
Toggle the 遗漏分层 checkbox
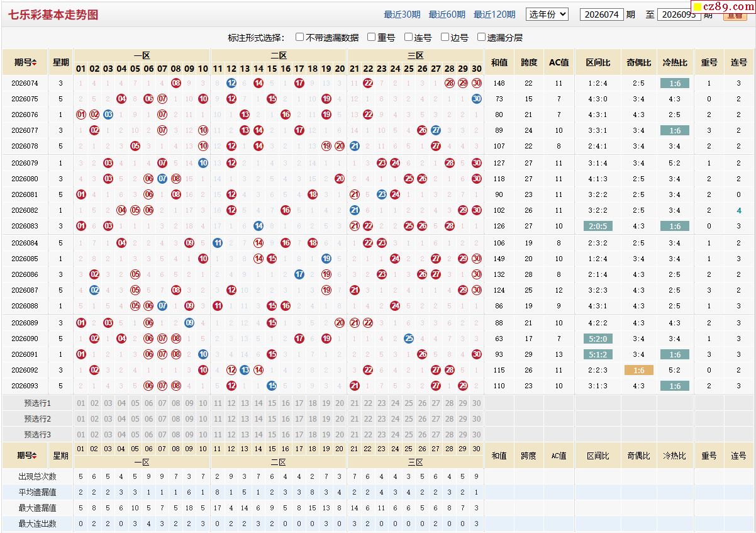click(x=482, y=37)
